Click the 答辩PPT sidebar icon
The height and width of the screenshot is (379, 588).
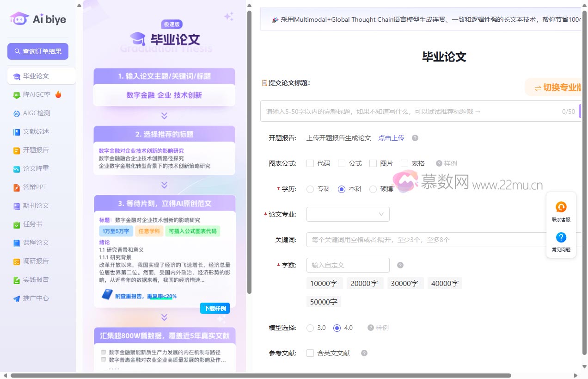pos(17,187)
